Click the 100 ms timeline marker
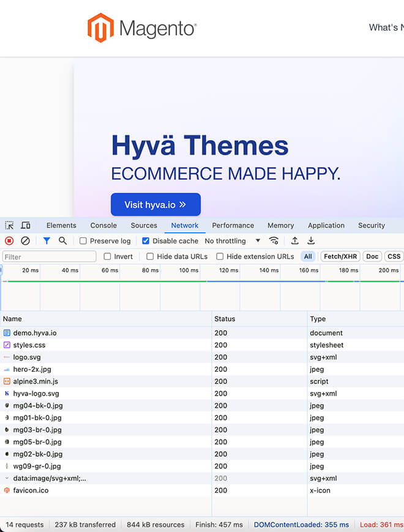404x532 pixels. click(x=189, y=270)
